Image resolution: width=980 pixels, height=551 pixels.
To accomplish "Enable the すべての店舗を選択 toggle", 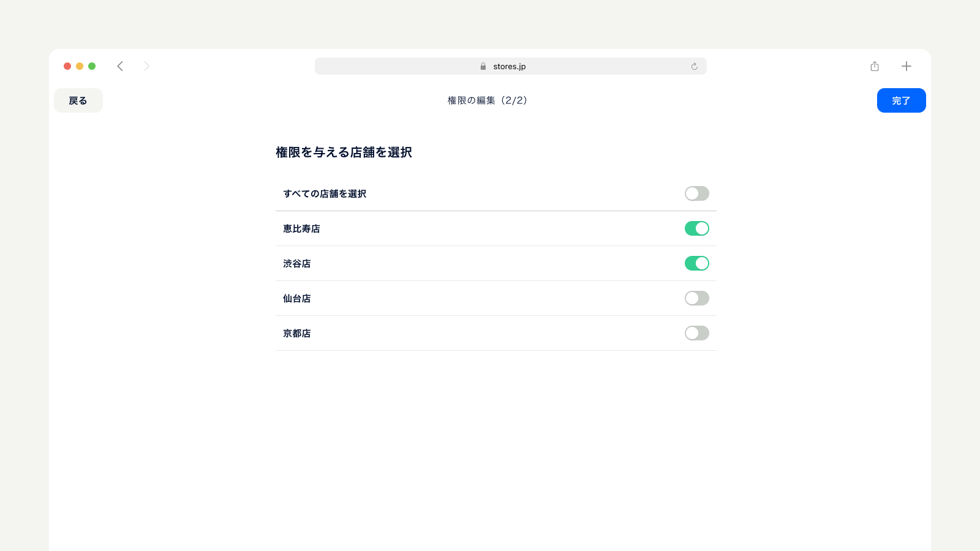I will tap(697, 193).
